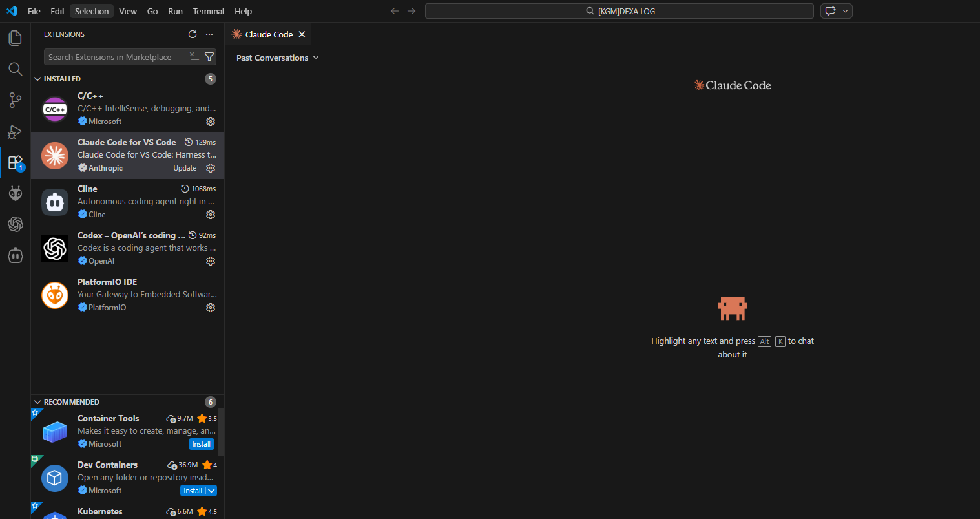The width and height of the screenshot is (980, 519).
Task: Open the Run and Debug view
Action: coord(15,132)
